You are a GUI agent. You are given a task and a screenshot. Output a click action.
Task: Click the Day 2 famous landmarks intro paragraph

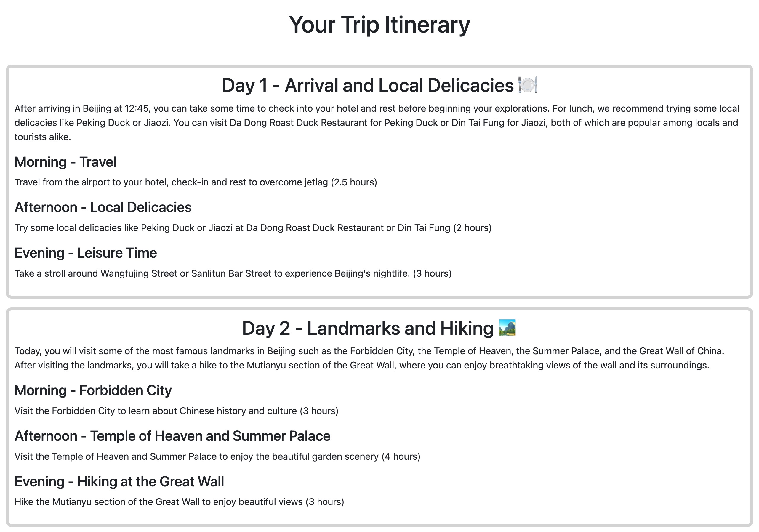[369, 358]
